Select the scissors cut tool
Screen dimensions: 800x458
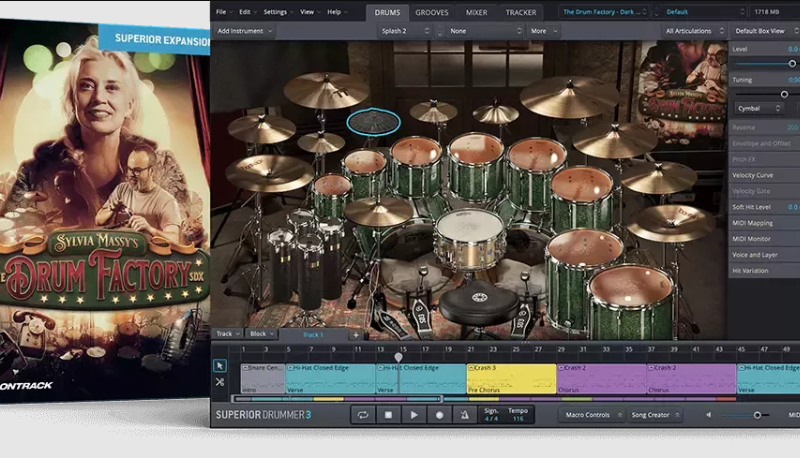click(x=220, y=381)
